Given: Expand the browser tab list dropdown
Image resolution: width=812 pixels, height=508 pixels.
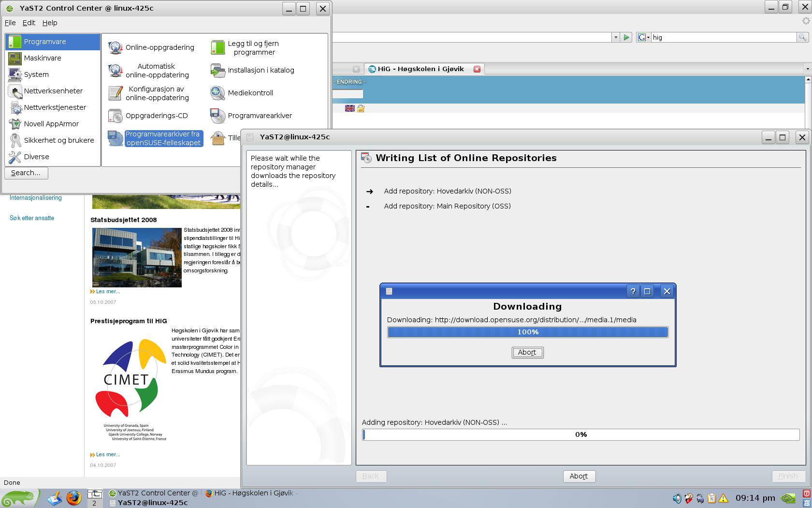Looking at the screenshot, I should (807, 69).
